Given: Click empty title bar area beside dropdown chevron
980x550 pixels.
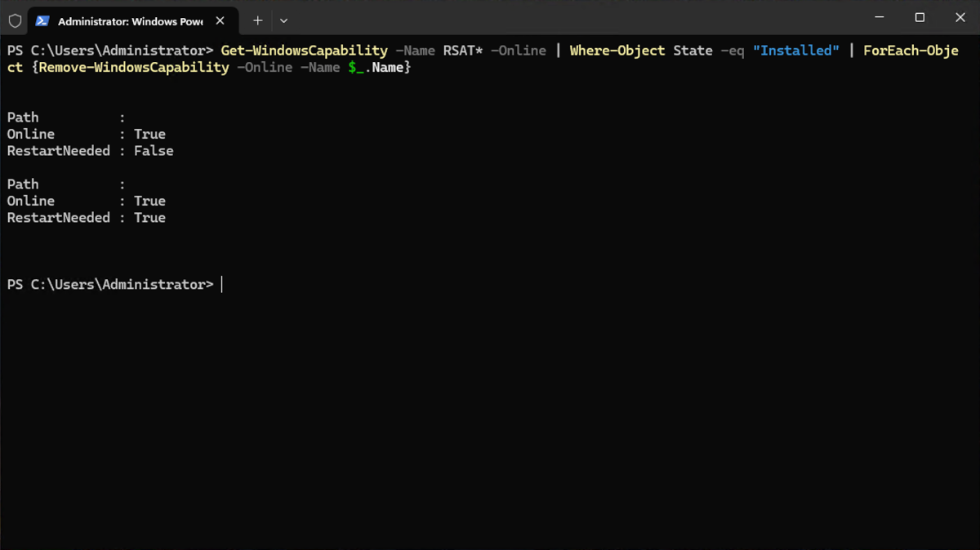Looking at the screenshot, I should click(x=572, y=18).
